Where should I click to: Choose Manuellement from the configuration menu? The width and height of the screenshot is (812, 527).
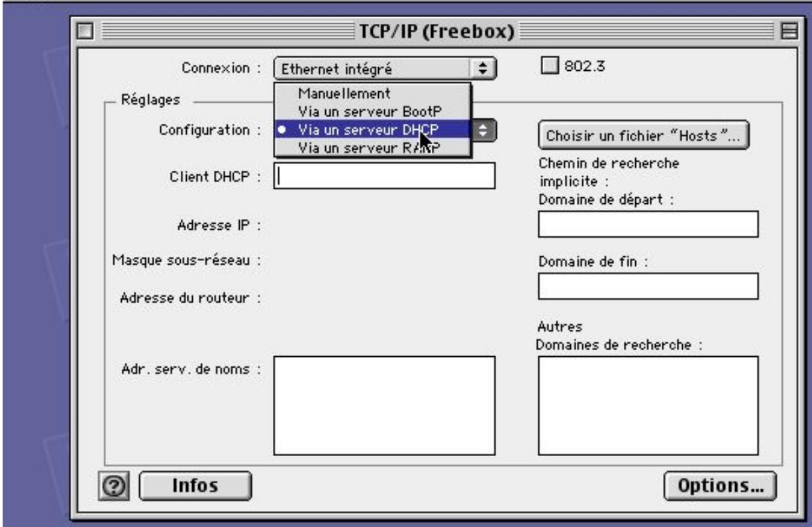[373, 93]
